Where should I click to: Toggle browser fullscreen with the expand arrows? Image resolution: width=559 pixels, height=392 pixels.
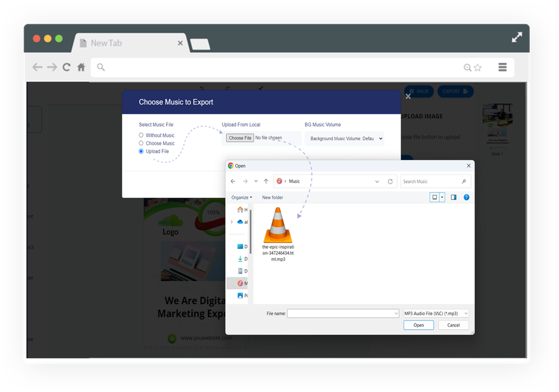point(517,37)
